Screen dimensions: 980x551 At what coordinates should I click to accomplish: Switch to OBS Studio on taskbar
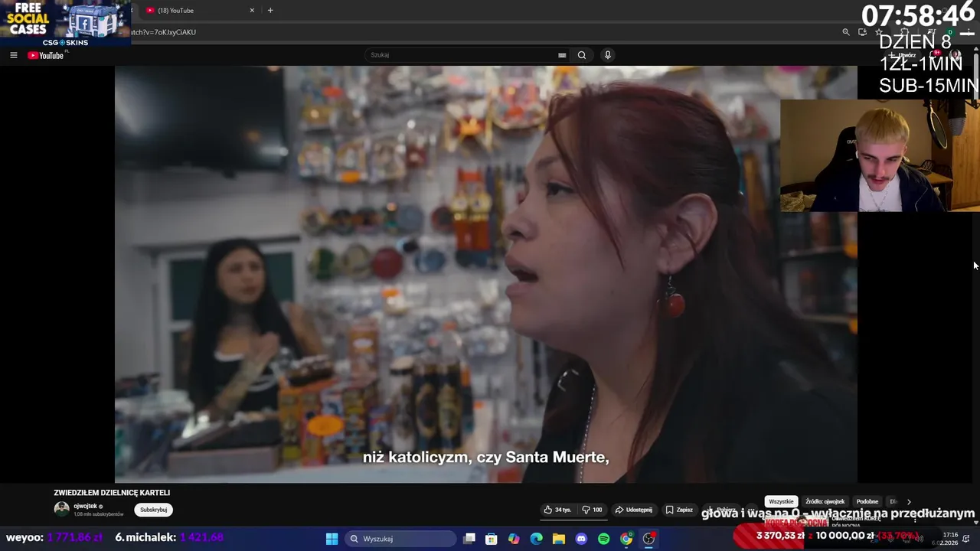pyautogui.click(x=648, y=539)
